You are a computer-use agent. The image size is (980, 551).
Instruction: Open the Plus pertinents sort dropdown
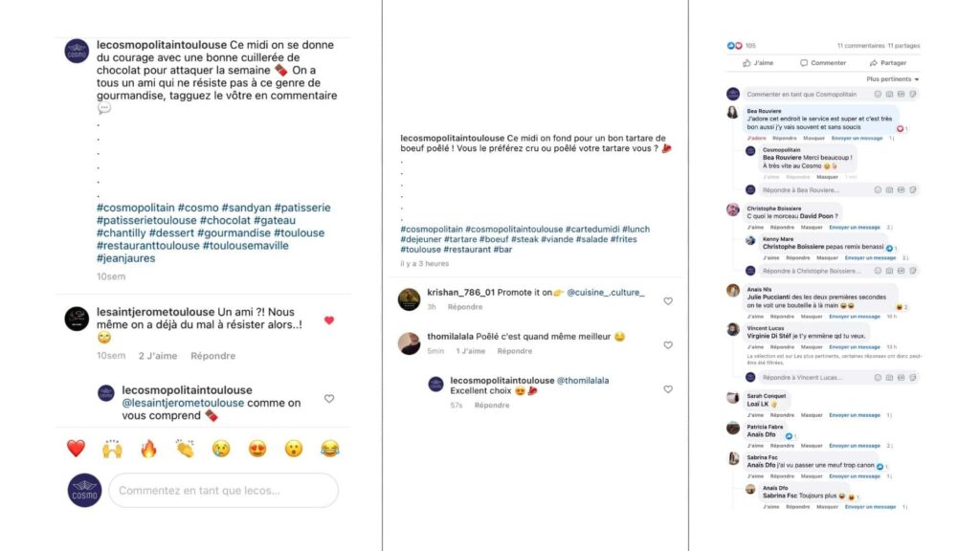(x=893, y=79)
